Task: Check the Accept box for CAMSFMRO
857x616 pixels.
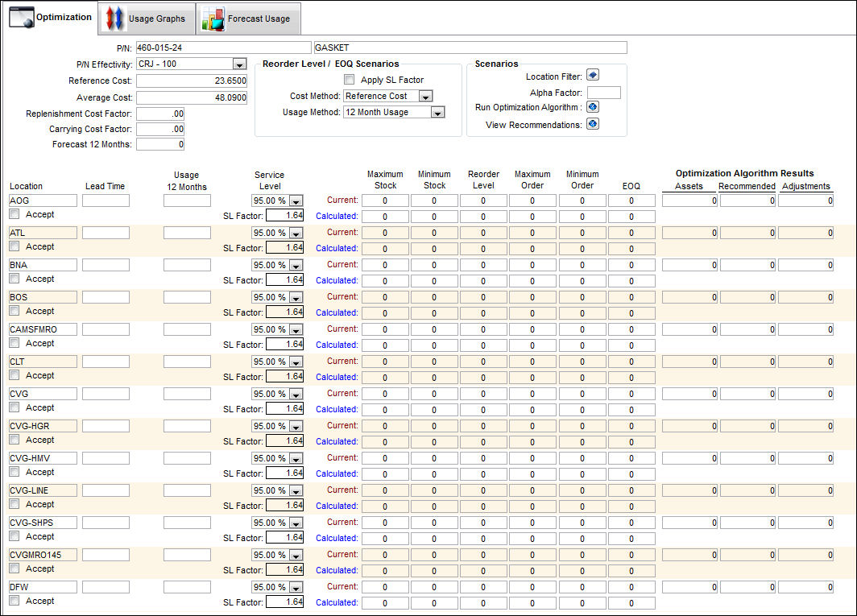Action: point(14,343)
